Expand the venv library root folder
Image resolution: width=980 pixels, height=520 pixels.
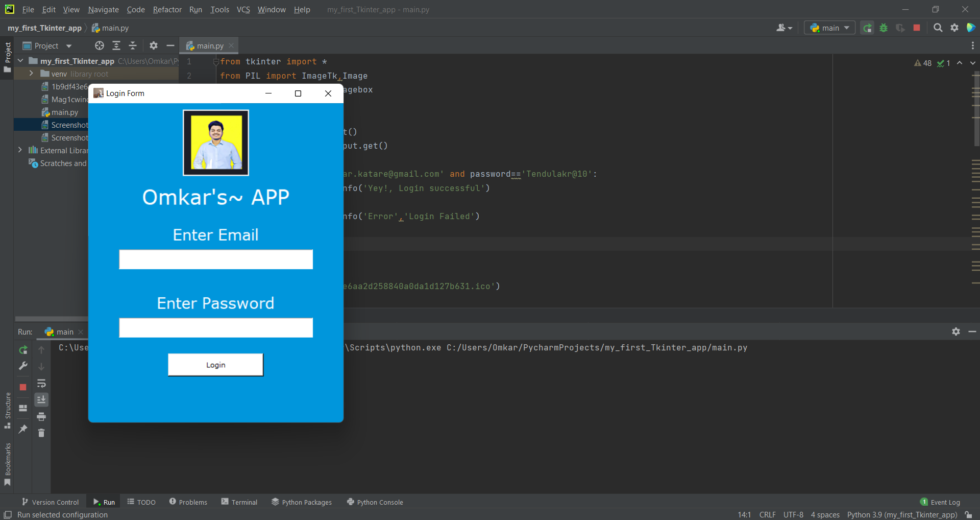pos(31,74)
